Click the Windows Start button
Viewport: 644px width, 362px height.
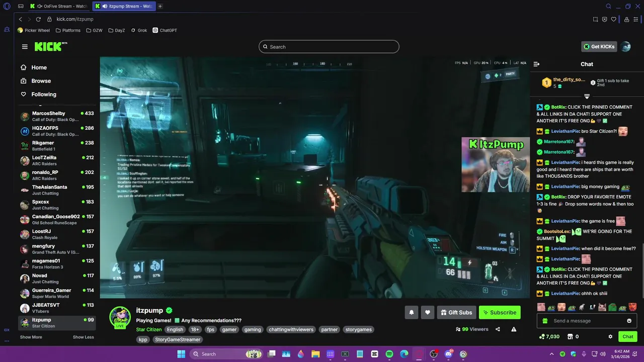(x=181, y=354)
